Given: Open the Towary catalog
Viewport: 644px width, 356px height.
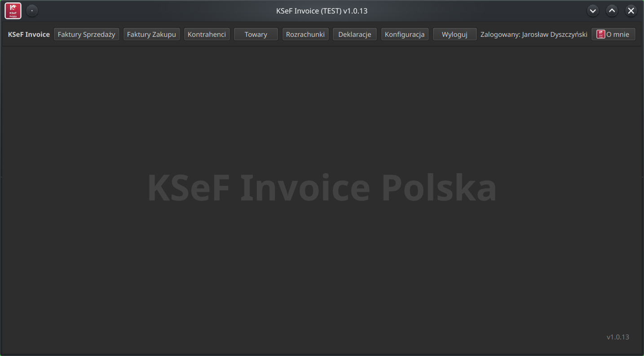Looking at the screenshot, I should tap(256, 34).
